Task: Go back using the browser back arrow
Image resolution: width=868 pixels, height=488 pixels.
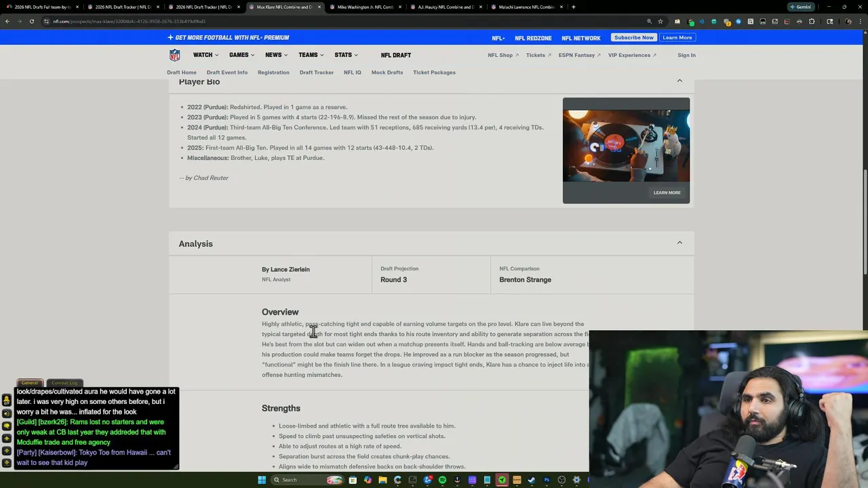Action: point(7,21)
